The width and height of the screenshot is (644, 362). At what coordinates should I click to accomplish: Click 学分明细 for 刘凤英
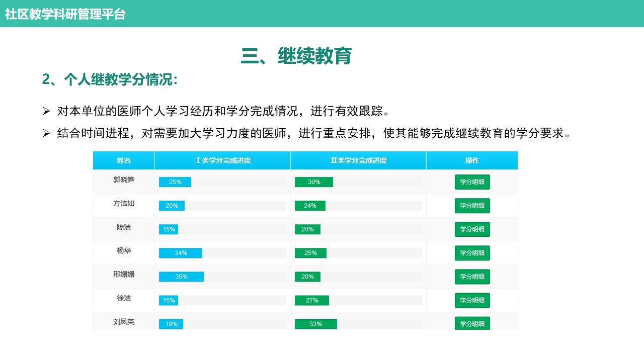click(472, 323)
